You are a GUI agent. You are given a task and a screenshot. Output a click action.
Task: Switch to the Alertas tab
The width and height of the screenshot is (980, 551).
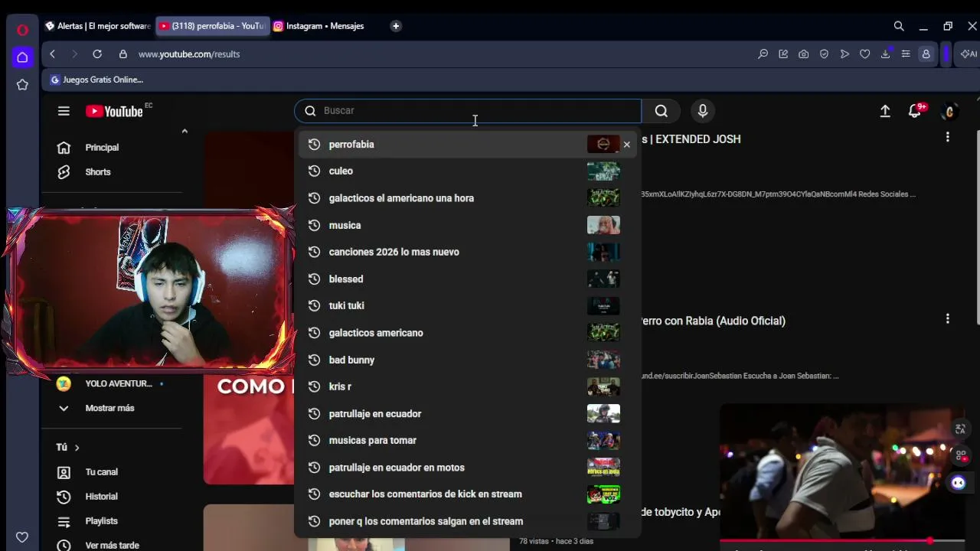97,26
